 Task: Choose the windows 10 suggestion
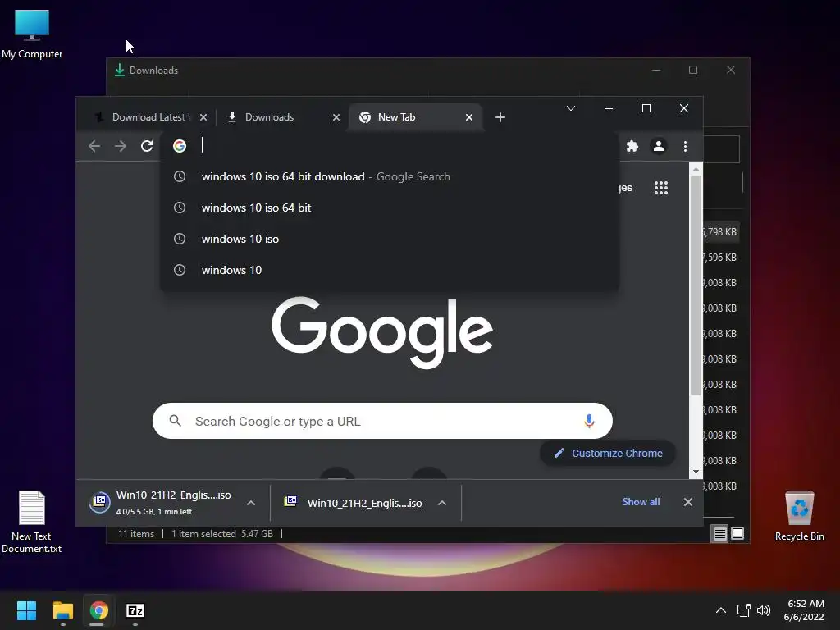point(390,270)
